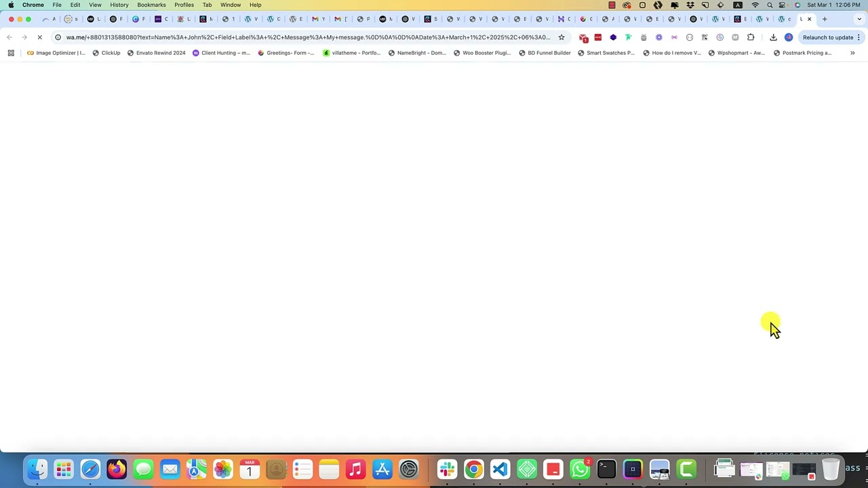Screen dimensions: 868x488
Task: Open Postmark Pricing bookmark
Action: click(x=802, y=53)
